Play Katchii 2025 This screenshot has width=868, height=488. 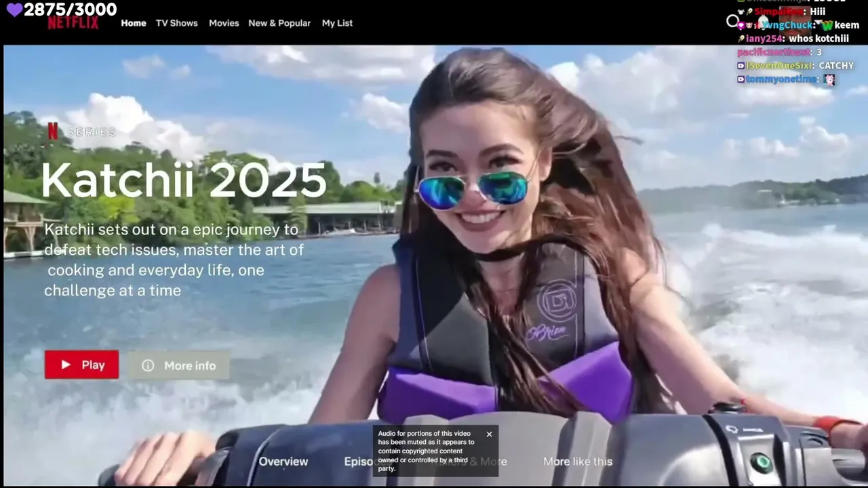click(81, 365)
